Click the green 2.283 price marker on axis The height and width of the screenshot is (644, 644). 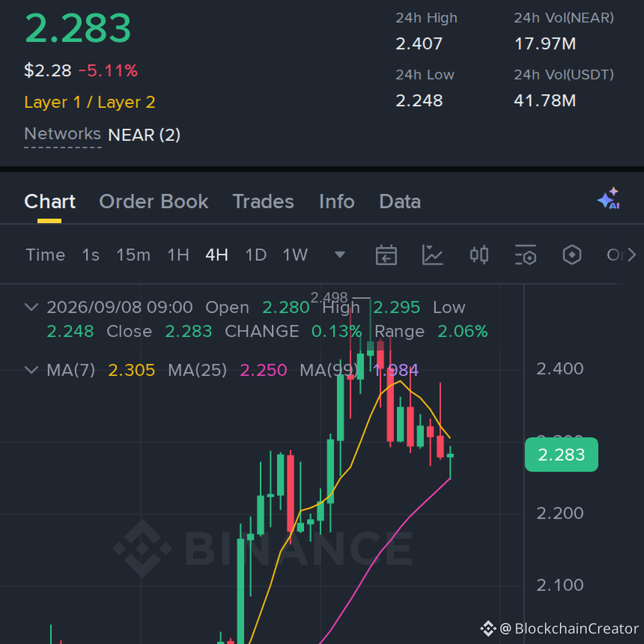pos(561,454)
